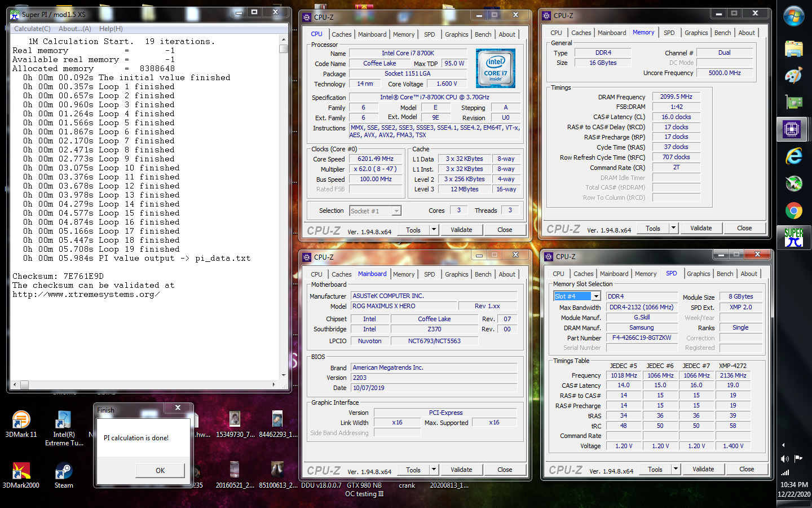Open the clock showing 10:34 PM
This screenshot has height=508, width=812.
tap(794, 485)
